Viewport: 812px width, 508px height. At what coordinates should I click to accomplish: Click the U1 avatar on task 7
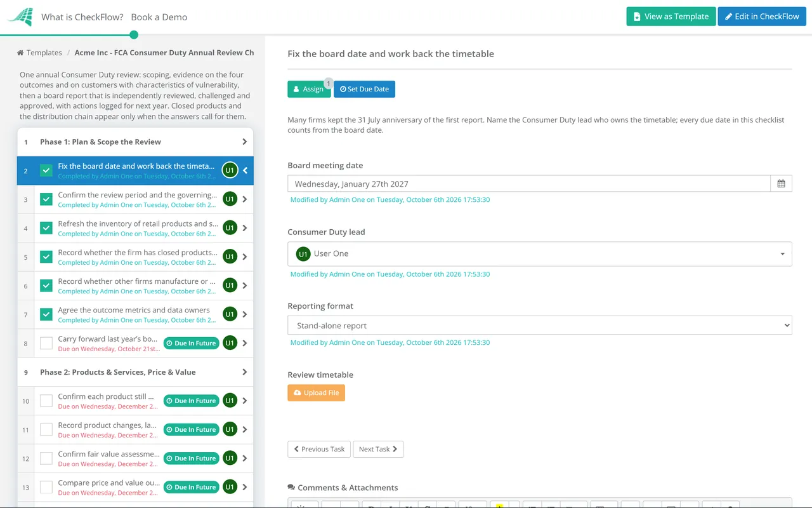[230, 314]
